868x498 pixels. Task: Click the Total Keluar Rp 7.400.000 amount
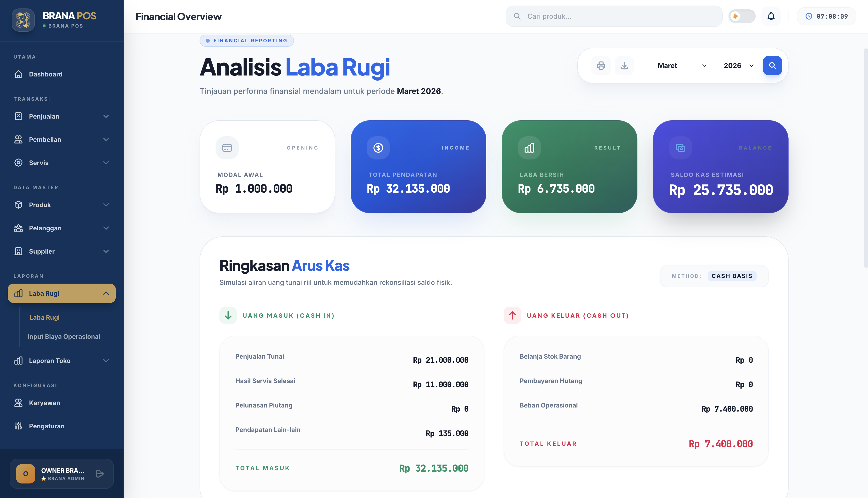pyautogui.click(x=721, y=444)
